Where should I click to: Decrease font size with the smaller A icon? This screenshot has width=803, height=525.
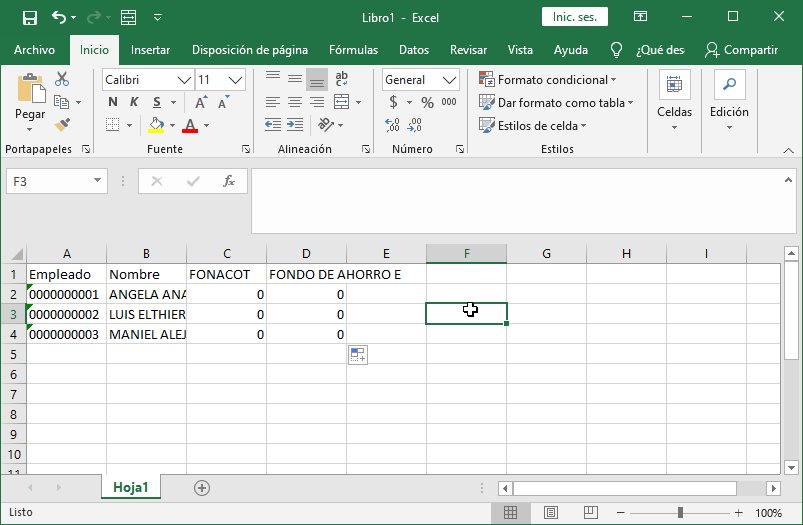[224, 102]
